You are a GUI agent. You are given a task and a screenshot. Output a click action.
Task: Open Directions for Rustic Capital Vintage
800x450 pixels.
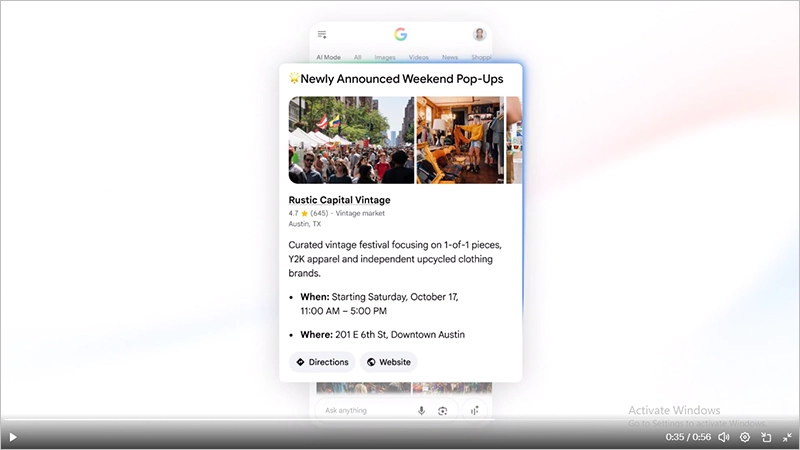(322, 362)
